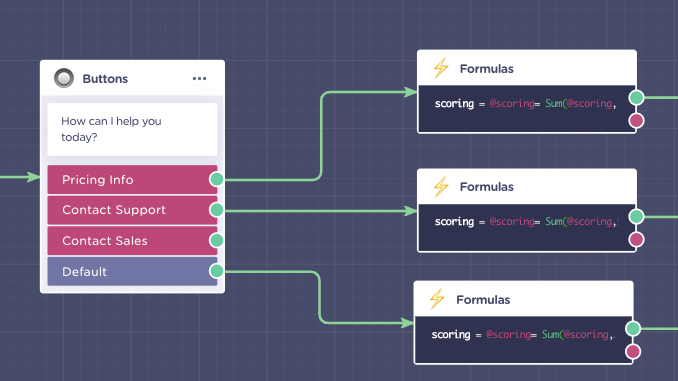
Task: Click the Buttons block radio-button icon
Action: [64, 78]
